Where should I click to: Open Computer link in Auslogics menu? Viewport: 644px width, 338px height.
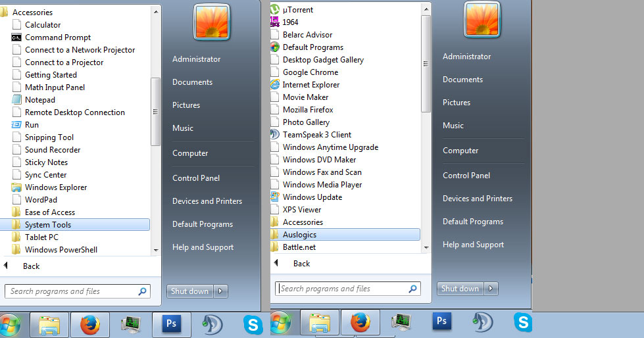pos(460,151)
